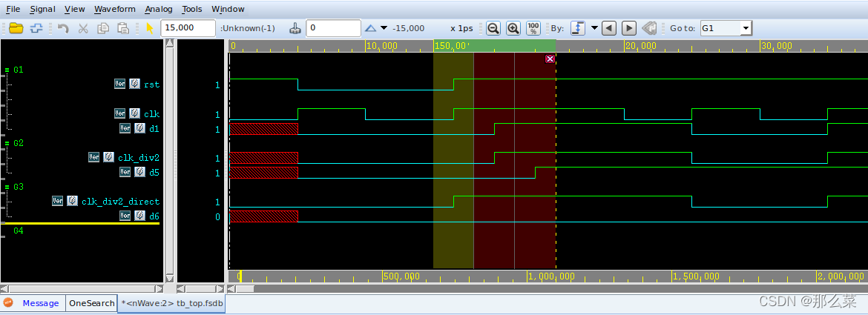Click the Cut scissors icon
Image resolution: width=868 pixels, height=315 pixels.
[83, 28]
